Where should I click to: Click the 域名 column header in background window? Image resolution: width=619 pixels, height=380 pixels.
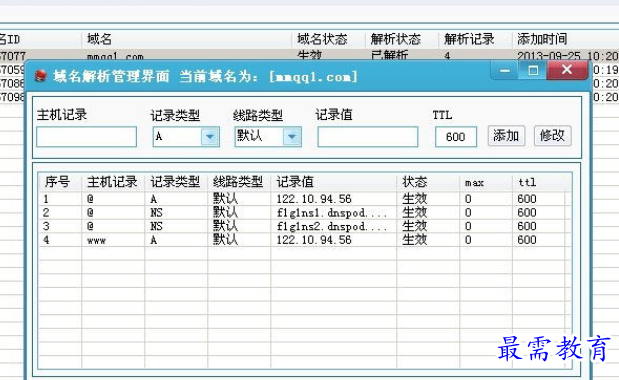(x=186, y=39)
